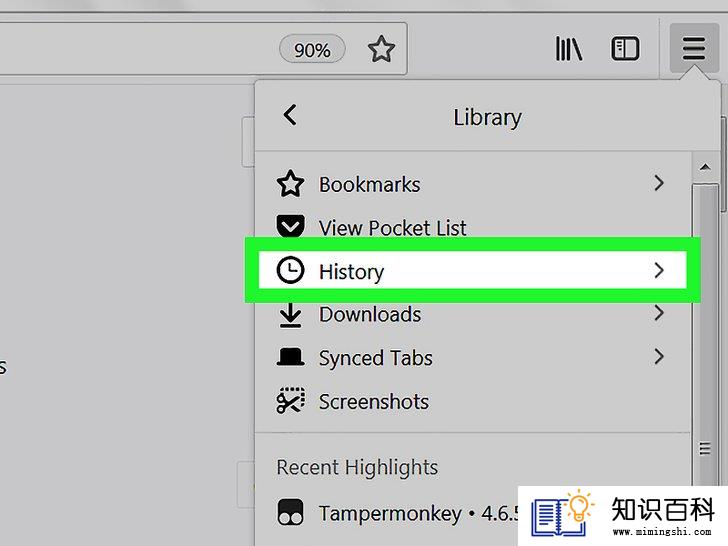Click the Screenshots scissors icon
This screenshot has height=546, width=728.
pyautogui.click(x=291, y=400)
